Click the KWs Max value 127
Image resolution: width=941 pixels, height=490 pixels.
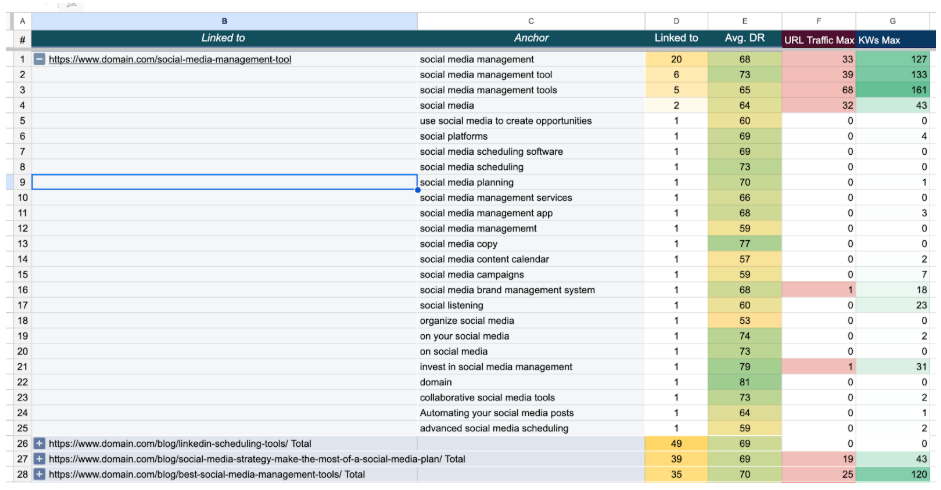(894, 59)
